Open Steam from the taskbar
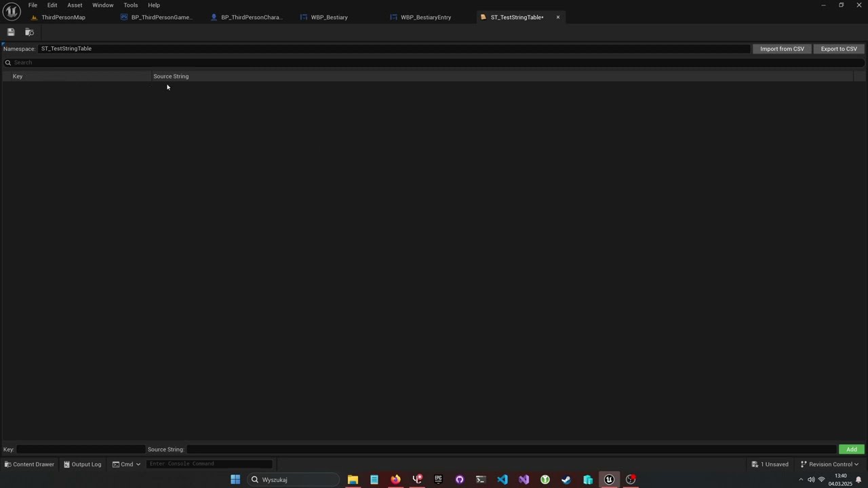The width and height of the screenshot is (868, 488). (566, 480)
